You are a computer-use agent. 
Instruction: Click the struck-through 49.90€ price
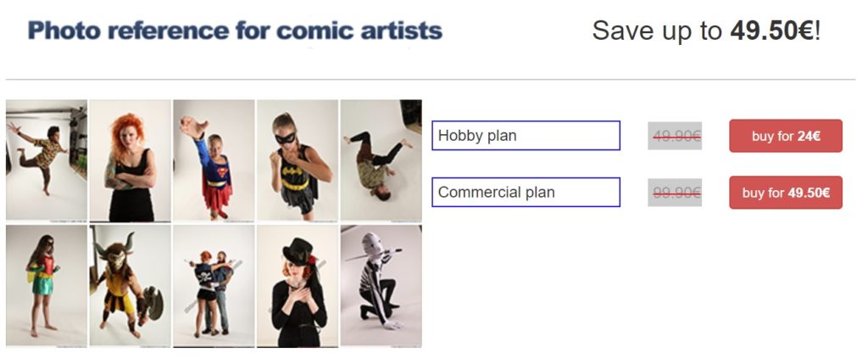tap(675, 136)
